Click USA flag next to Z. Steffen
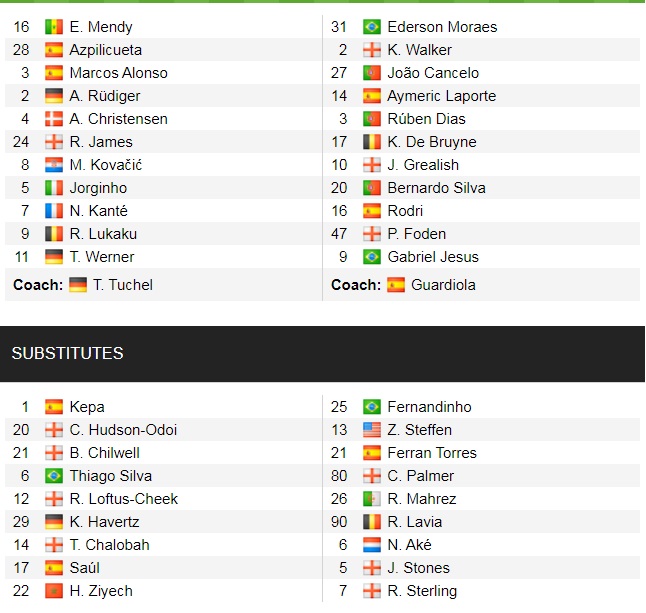646x613 pixels. pyautogui.click(x=372, y=430)
